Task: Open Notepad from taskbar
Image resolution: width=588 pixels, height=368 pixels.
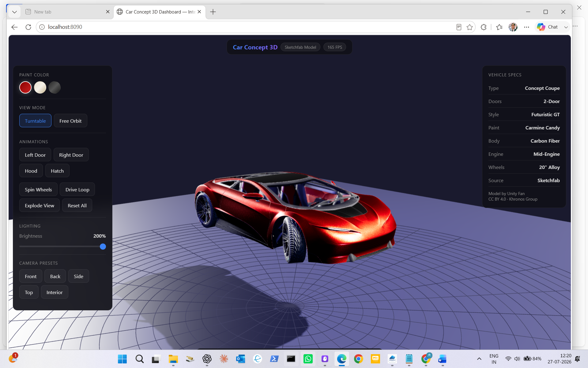Action: 409,359
